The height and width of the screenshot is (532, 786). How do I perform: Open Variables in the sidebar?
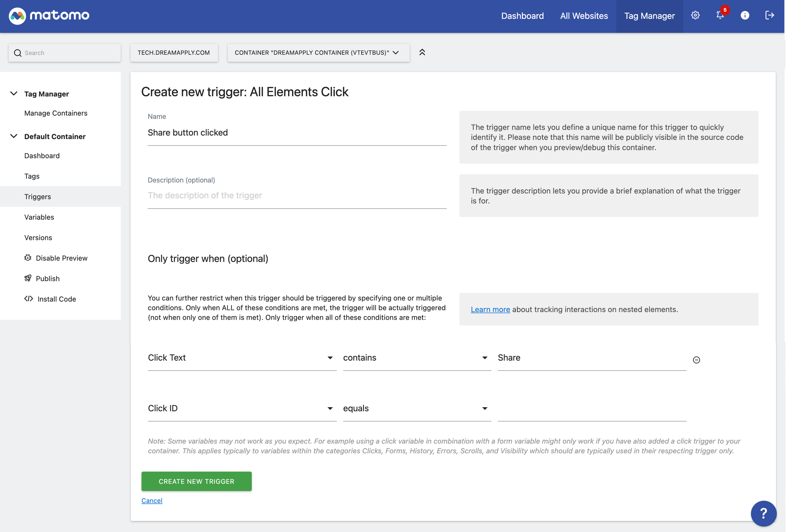click(x=39, y=217)
